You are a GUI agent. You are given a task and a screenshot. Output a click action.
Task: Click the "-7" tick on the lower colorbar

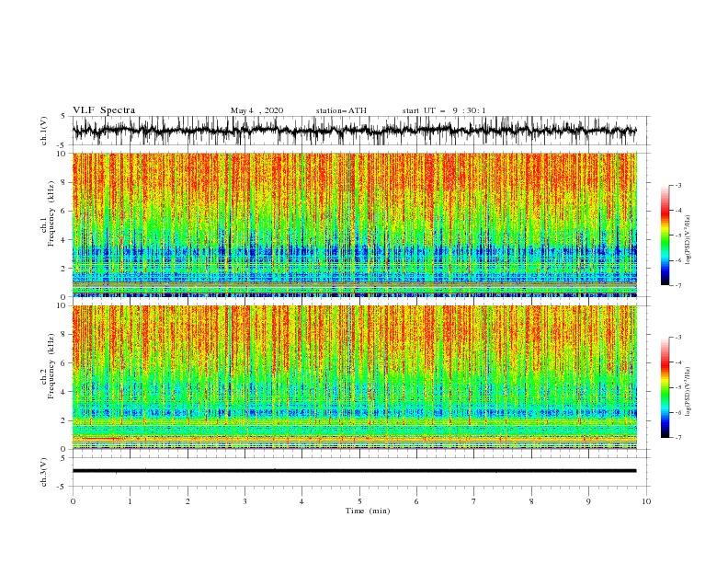coord(677,438)
